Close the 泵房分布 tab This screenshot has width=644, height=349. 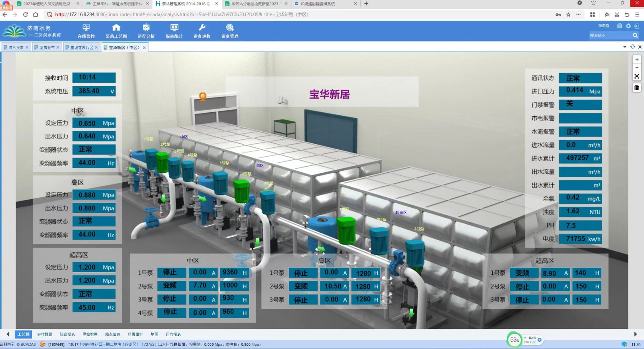pyautogui.click(x=58, y=47)
